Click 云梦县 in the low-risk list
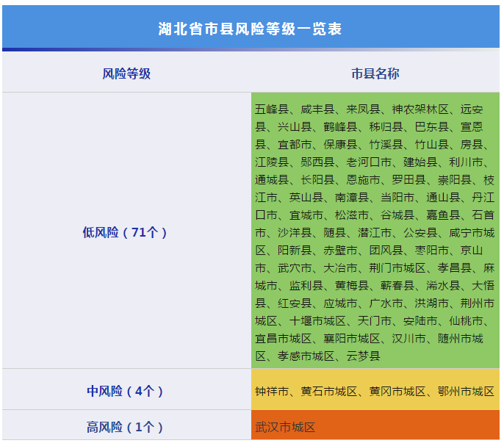504x446 pixels. pos(363,356)
